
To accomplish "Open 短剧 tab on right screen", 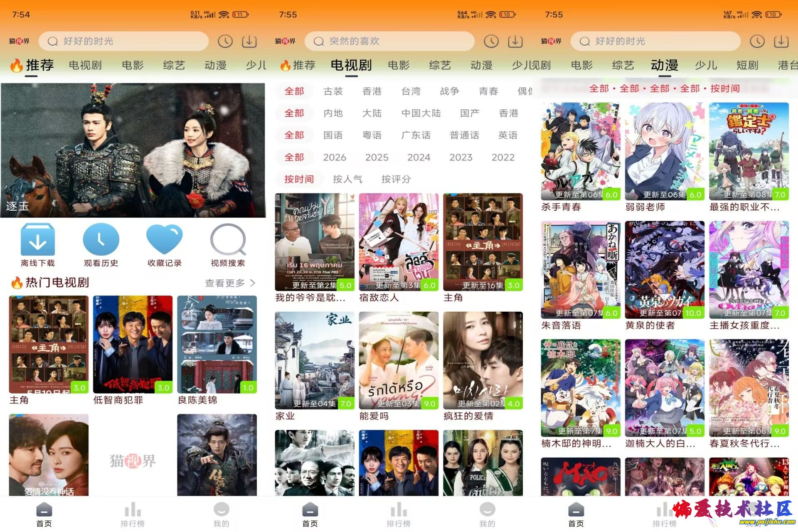I will 747,65.
